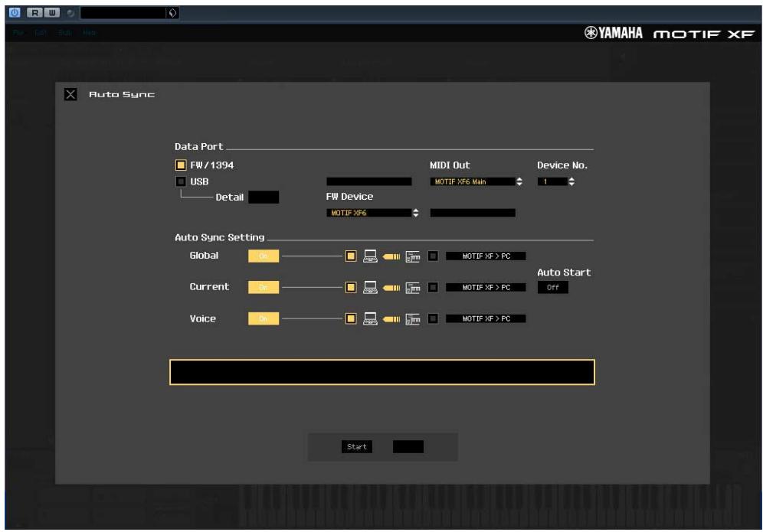Open the FW Device selector arrows
763x532 pixels.
click(415, 213)
